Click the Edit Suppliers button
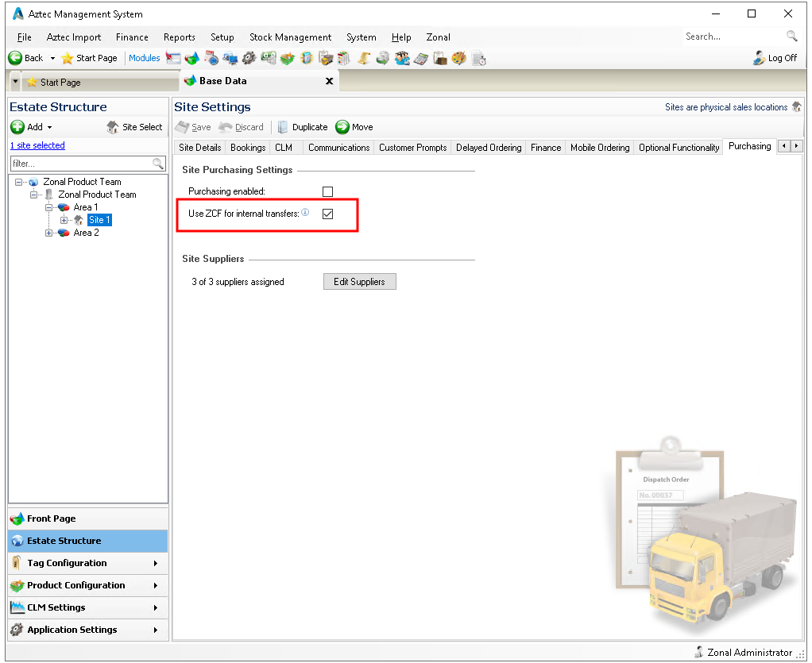812x663 pixels. 360,282
